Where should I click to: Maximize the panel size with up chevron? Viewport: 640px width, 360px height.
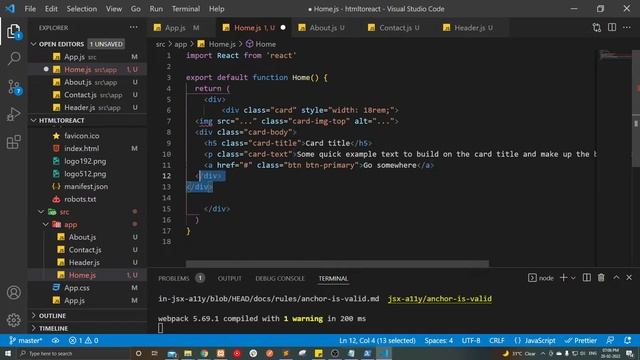tap(616, 278)
